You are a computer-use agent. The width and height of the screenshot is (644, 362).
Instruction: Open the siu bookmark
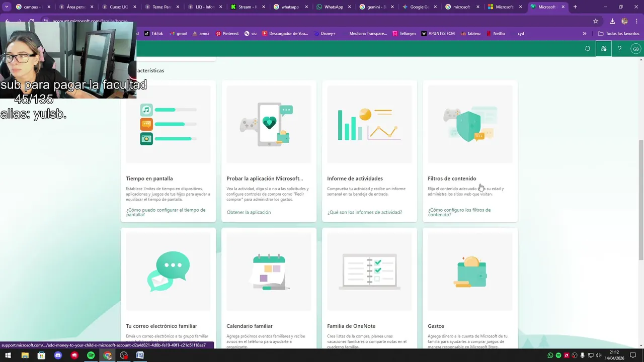(x=250, y=34)
